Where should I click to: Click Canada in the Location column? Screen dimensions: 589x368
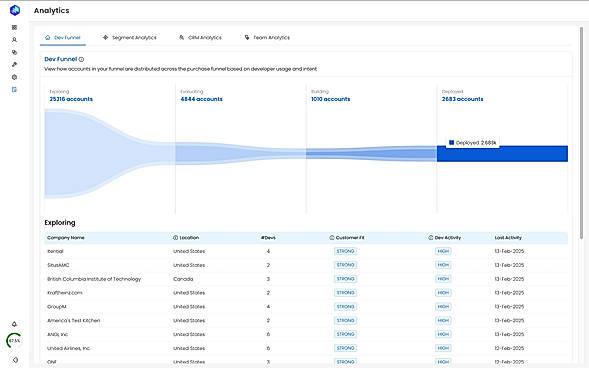(183, 279)
